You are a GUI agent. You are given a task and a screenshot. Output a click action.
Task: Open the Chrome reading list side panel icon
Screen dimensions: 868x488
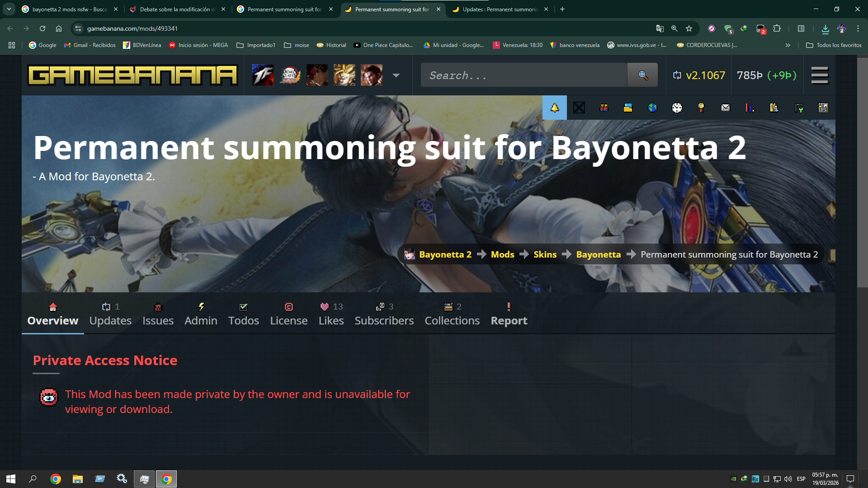point(801,28)
